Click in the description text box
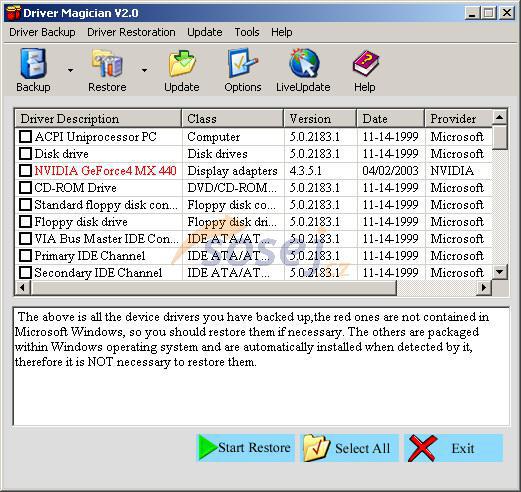Image resolution: width=521 pixels, height=492 pixels. pos(261,366)
